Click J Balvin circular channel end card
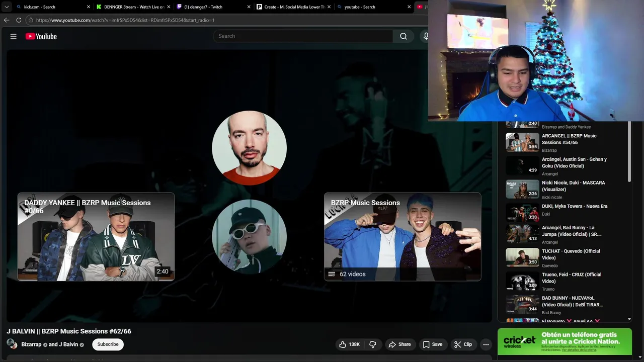This screenshot has height=362, width=644. click(x=250, y=148)
